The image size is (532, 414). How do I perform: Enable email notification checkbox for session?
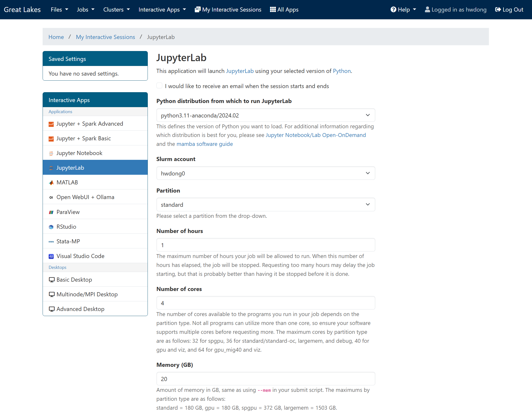click(x=159, y=86)
